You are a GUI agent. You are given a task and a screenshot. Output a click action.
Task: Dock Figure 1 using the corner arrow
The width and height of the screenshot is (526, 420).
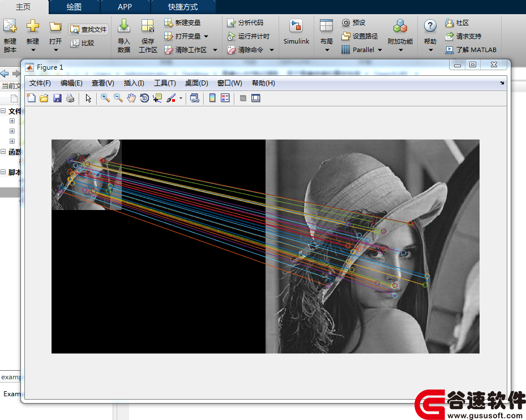click(x=502, y=83)
